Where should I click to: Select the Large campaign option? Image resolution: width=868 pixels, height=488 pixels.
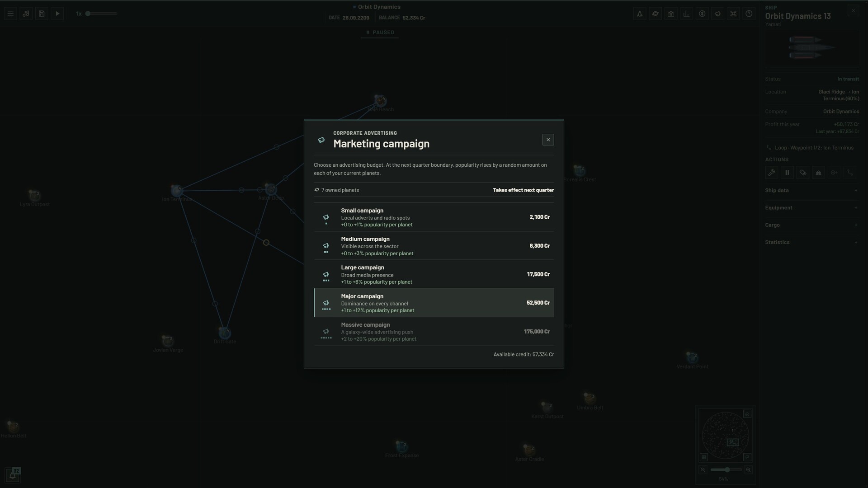tap(434, 274)
